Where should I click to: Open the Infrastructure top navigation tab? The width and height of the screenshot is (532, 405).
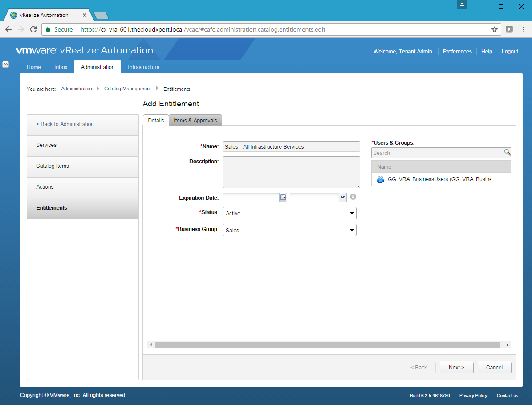click(x=143, y=67)
